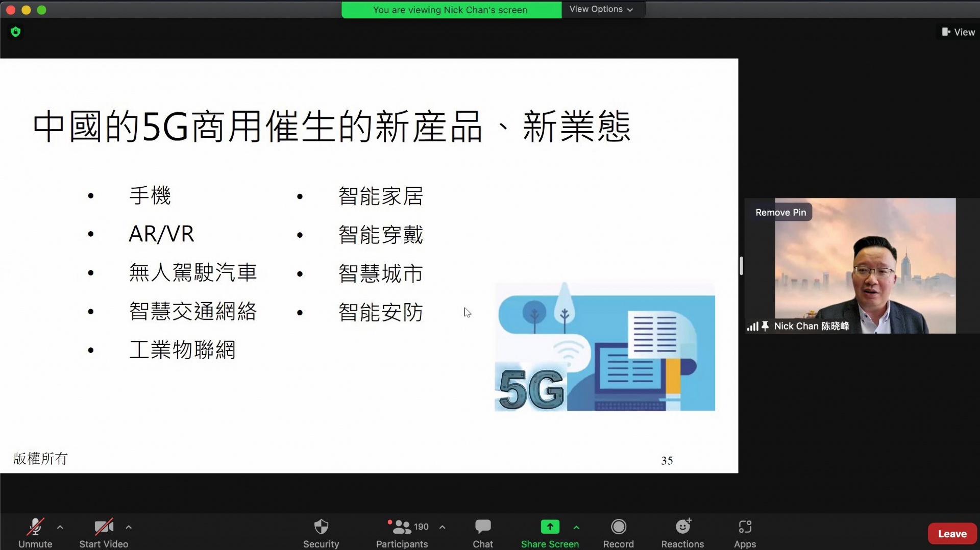
Task: Click the divider handle beside the shared slide
Action: click(741, 266)
